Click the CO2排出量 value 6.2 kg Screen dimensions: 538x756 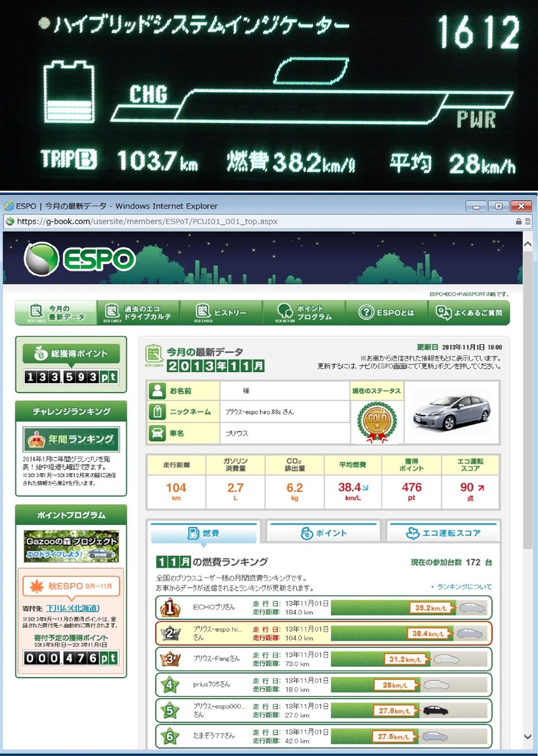click(295, 491)
